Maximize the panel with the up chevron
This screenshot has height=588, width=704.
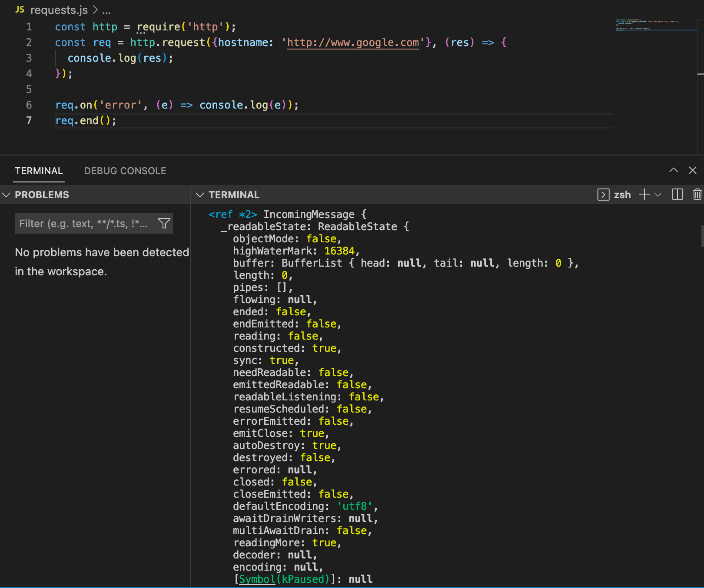point(674,170)
